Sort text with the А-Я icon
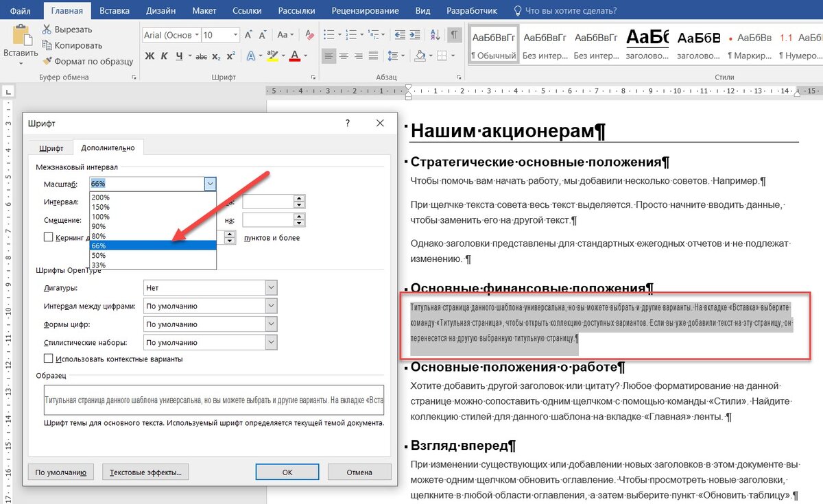 tap(436, 34)
